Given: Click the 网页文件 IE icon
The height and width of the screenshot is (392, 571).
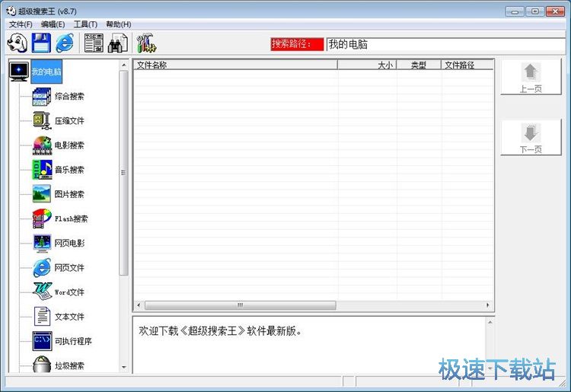Looking at the screenshot, I should point(42,267).
